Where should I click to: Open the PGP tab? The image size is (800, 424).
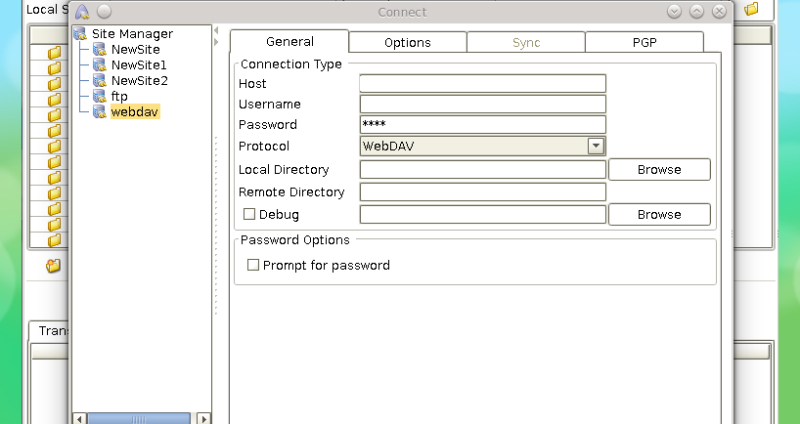[644, 43]
